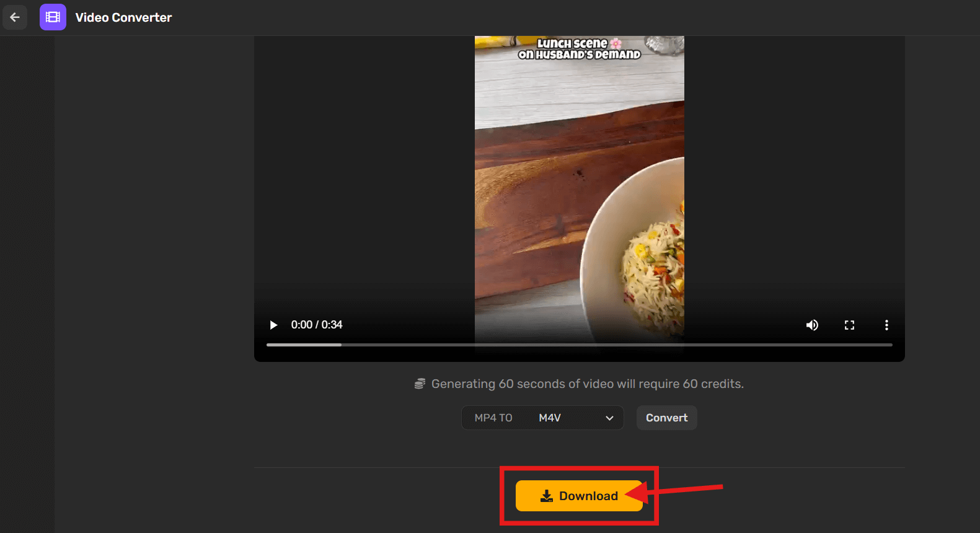This screenshot has width=980, height=533.
Task: Go back using the arrow button
Action: coord(15,17)
